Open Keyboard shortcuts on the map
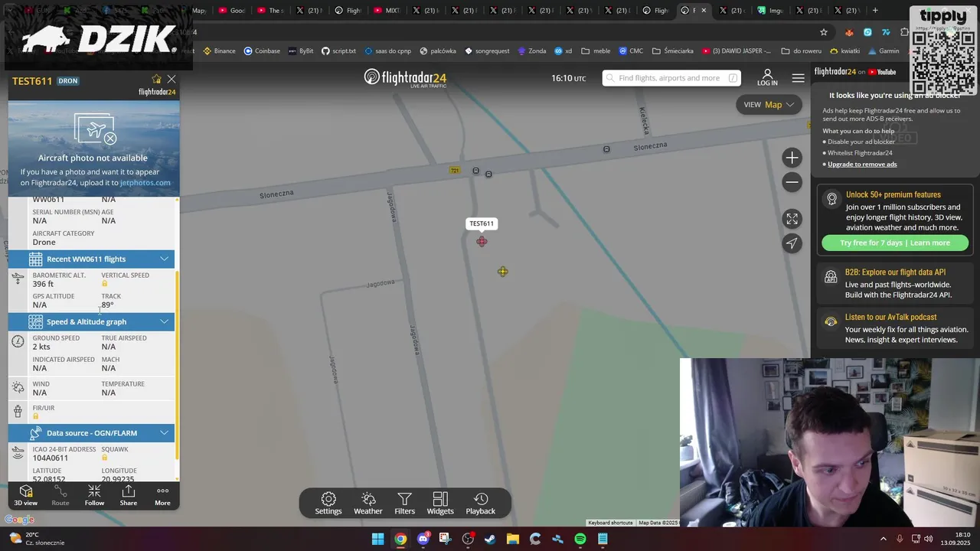This screenshot has height=551, width=980. pos(610,523)
